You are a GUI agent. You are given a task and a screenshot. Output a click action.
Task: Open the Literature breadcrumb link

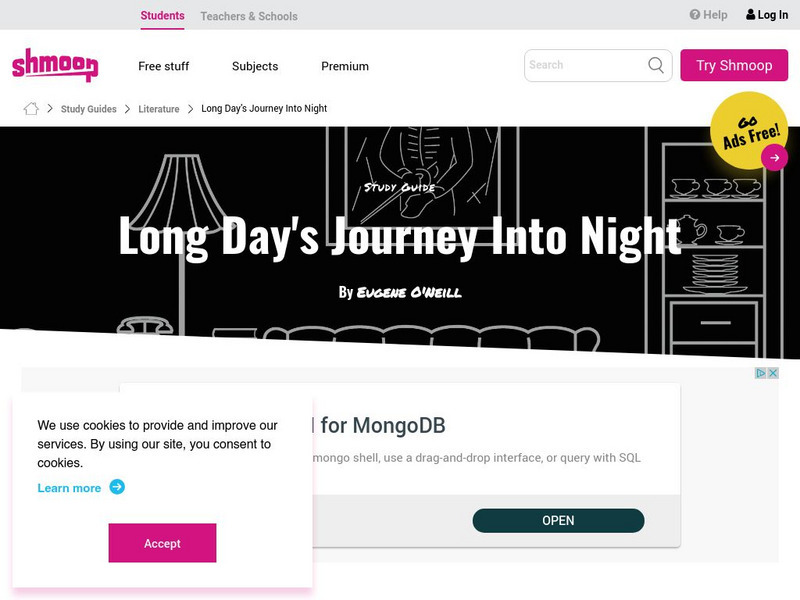tap(159, 108)
